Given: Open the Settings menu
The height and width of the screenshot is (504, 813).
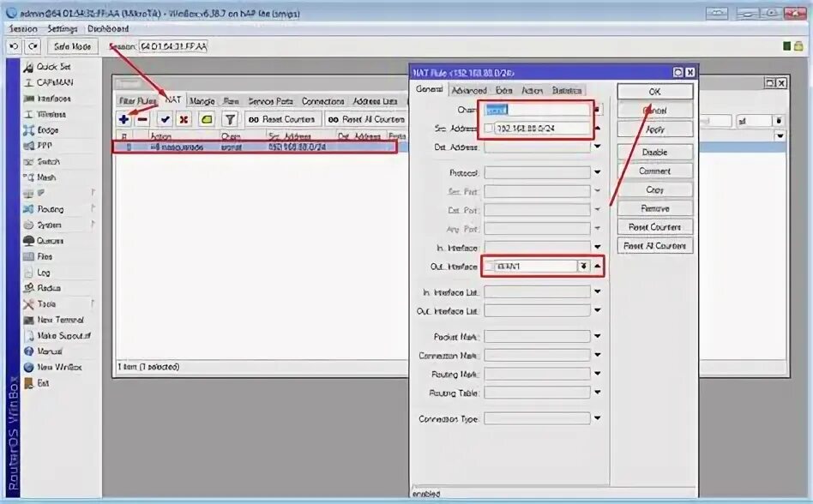Looking at the screenshot, I should 63,28.
